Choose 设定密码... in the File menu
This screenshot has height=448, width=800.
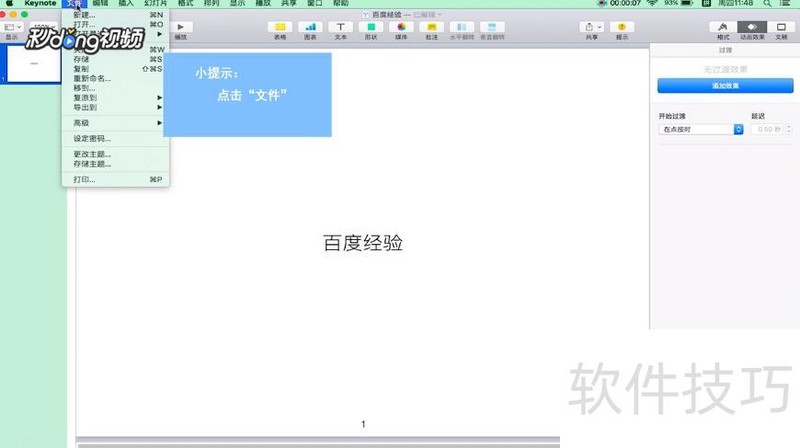(x=115, y=139)
